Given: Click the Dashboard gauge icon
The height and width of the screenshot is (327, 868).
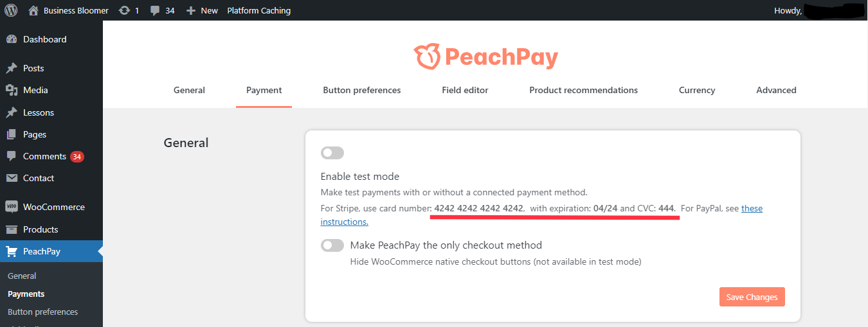Looking at the screenshot, I should pos(12,39).
